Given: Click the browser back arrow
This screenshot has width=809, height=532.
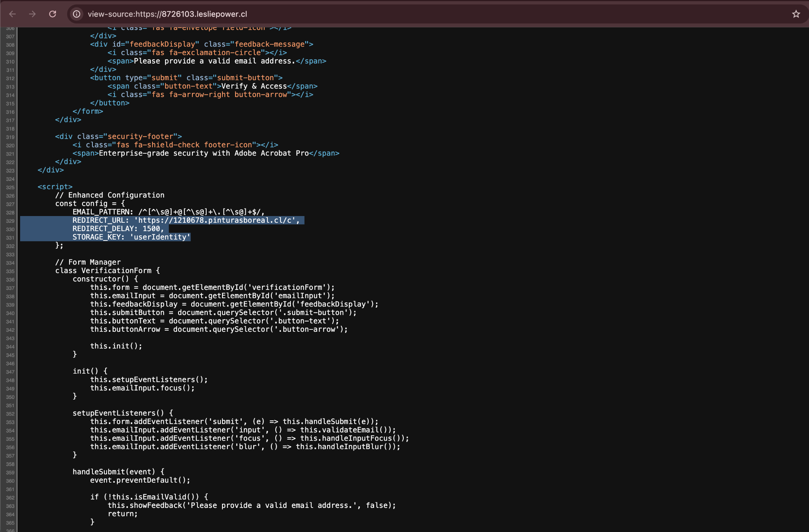Looking at the screenshot, I should point(12,14).
